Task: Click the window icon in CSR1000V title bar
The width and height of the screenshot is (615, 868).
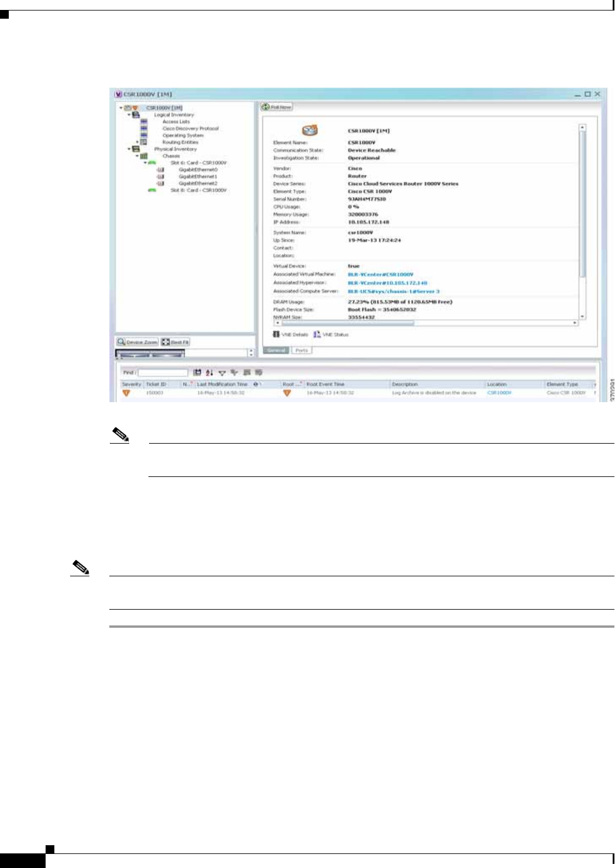Action: point(118,94)
